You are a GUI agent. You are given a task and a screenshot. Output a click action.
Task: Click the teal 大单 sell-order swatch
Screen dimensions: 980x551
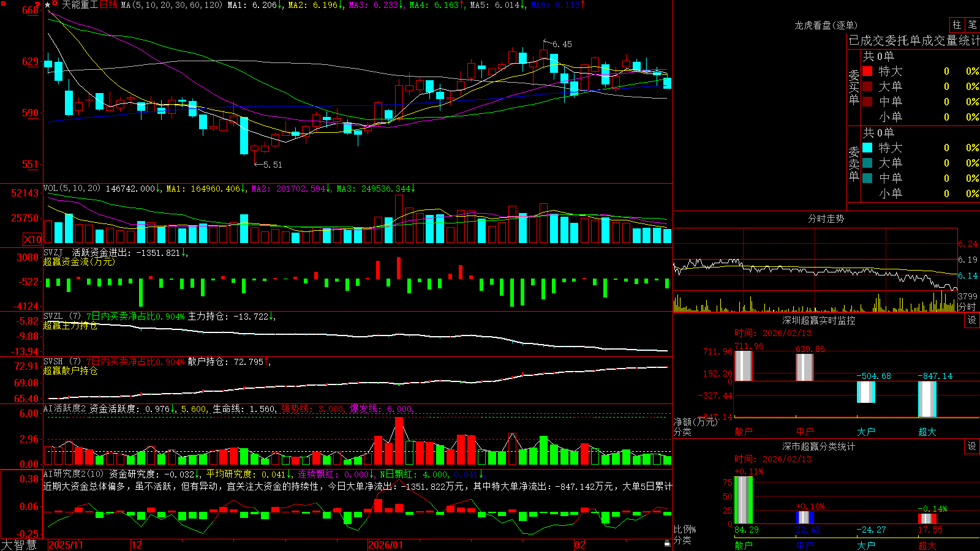pyautogui.click(x=867, y=163)
